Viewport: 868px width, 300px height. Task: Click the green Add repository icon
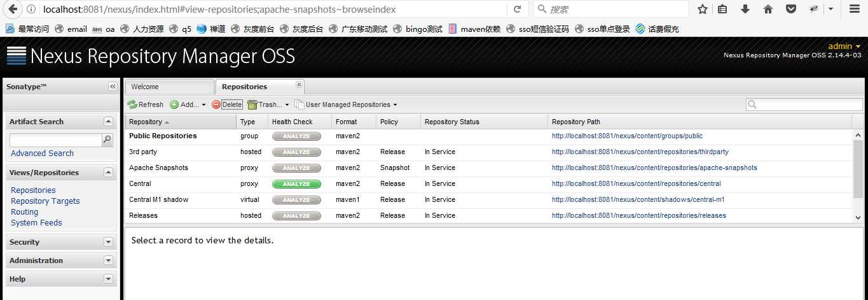coord(174,104)
